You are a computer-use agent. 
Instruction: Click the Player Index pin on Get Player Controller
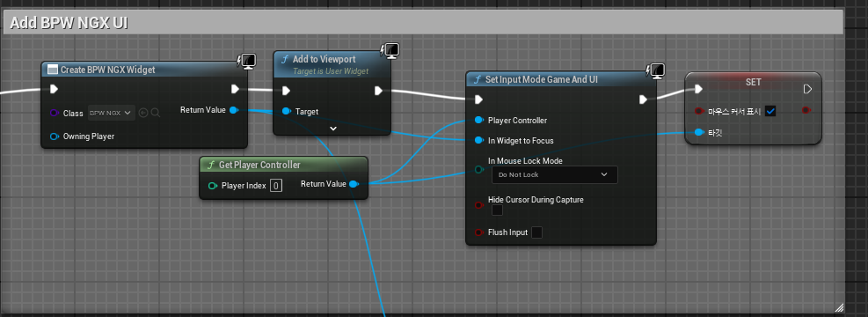(213, 185)
